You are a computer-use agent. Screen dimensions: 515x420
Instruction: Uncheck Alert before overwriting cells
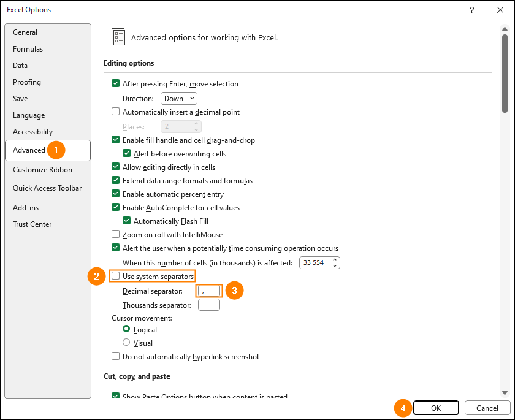click(x=126, y=153)
